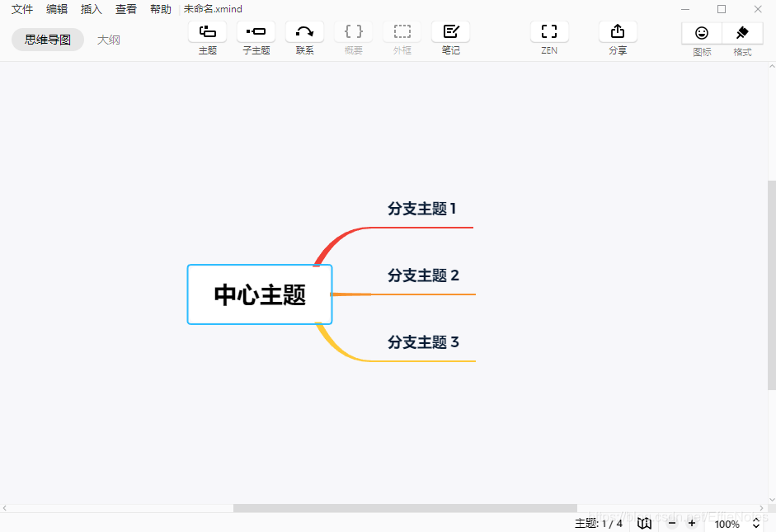Select the 分支主题 1 branch
Image resolution: width=776 pixels, height=532 pixels.
tap(421, 209)
